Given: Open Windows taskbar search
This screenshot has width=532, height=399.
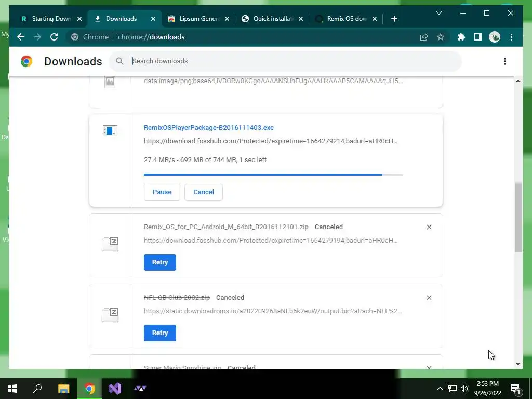Looking at the screenshot, I should [37, 389].
